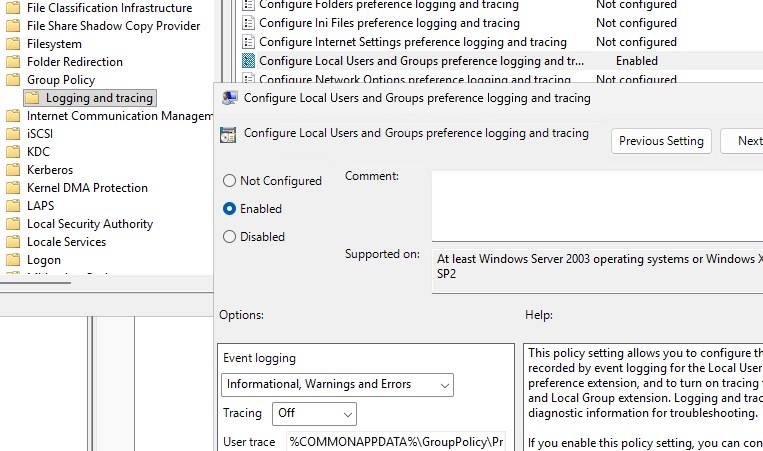Click the Filesystem folder icon
The height and width of the screenshot is (451, 763).
click(13, 44)
